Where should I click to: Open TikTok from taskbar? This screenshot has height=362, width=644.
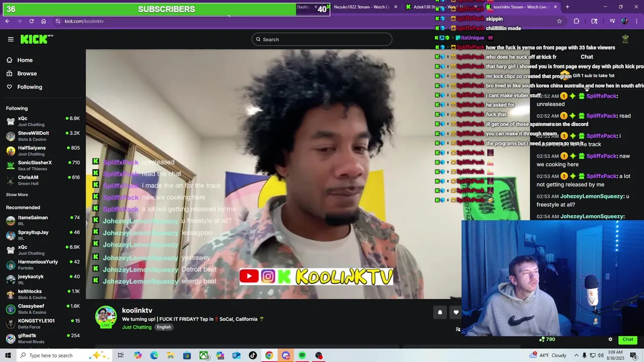[x=253, y=355]
